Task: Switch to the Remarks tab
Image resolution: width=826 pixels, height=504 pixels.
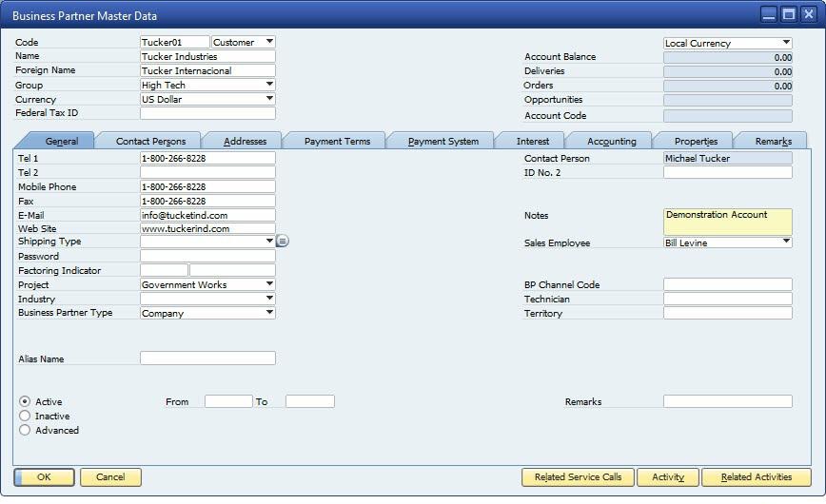Action: tap(774, 141)
